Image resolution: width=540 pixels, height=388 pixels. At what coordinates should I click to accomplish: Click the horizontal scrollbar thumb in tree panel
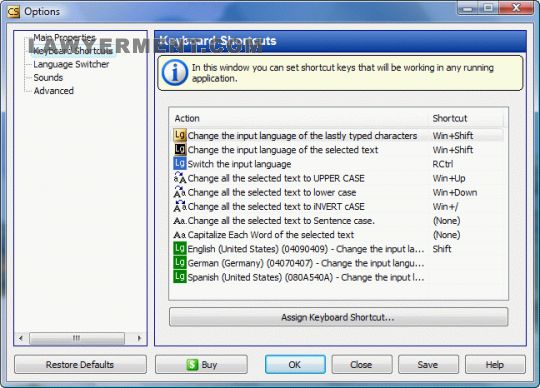[77, 338]
